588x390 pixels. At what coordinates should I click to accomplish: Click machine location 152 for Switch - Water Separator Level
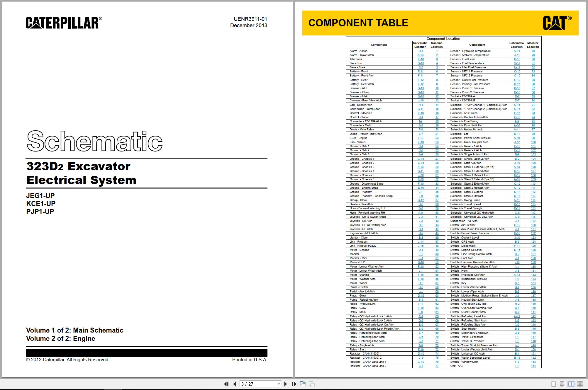click(x=533, y=358)
